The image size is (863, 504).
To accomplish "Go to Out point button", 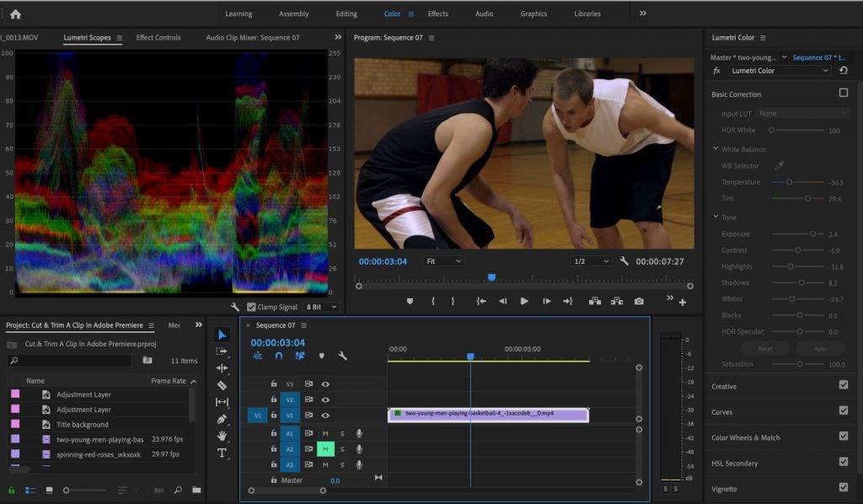I will 568,301.
